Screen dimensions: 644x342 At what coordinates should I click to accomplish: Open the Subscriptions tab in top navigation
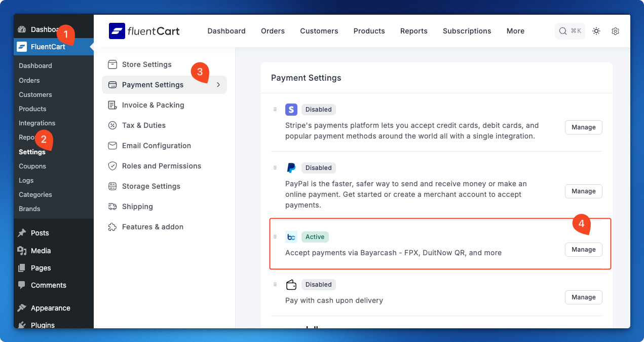(467, 31)
